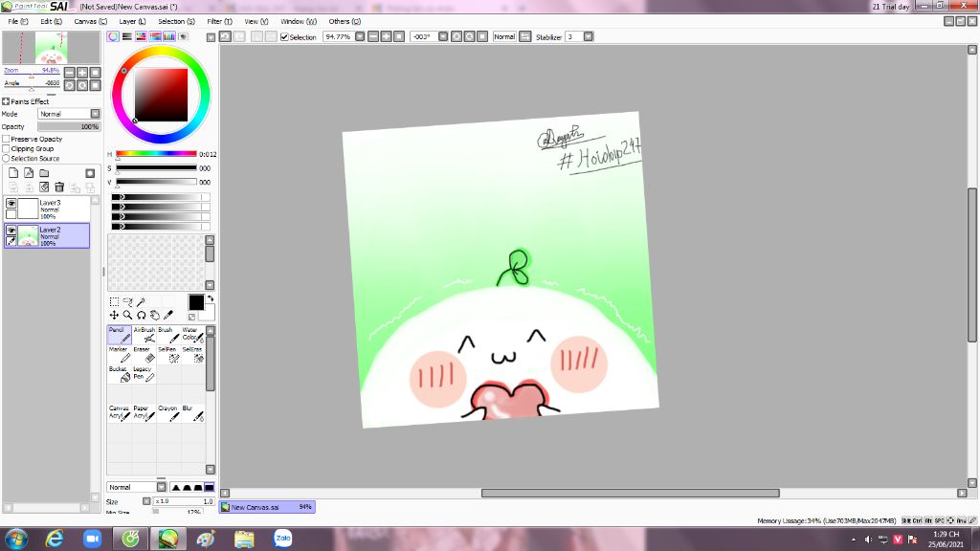The image size is (980, 551).
Task: Select the Selection Source radio button
Action: point(7,159)
